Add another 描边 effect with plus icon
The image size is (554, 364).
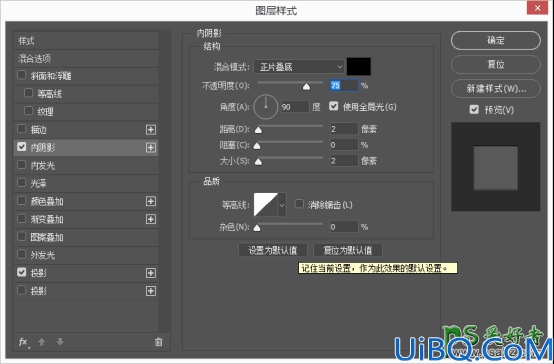pos(151,130)
